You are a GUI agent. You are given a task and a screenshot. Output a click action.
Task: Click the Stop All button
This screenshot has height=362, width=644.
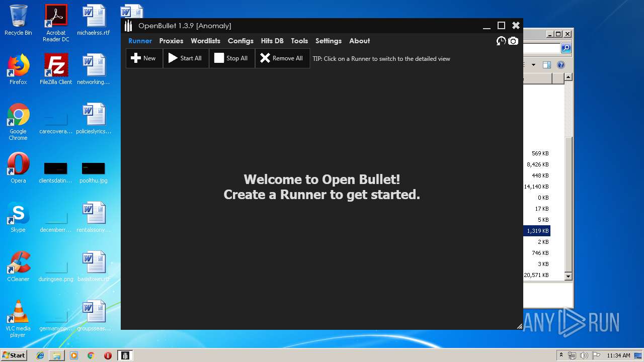click(231, 58)
